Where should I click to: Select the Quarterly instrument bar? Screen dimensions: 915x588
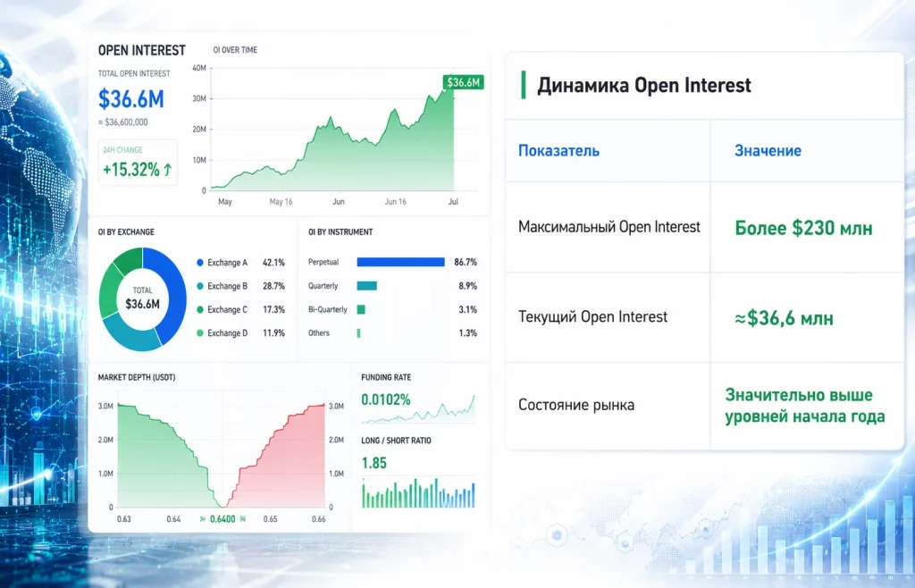pos(366,286)
